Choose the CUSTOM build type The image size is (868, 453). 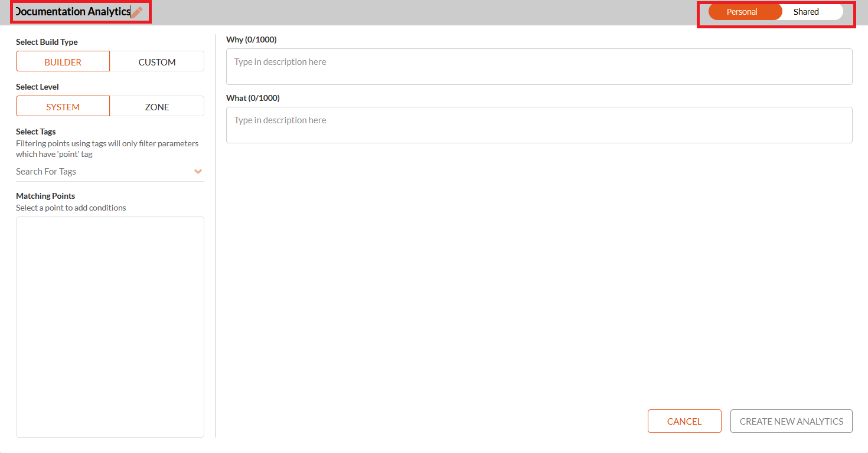pyautogui.click(x=157, y=61)
